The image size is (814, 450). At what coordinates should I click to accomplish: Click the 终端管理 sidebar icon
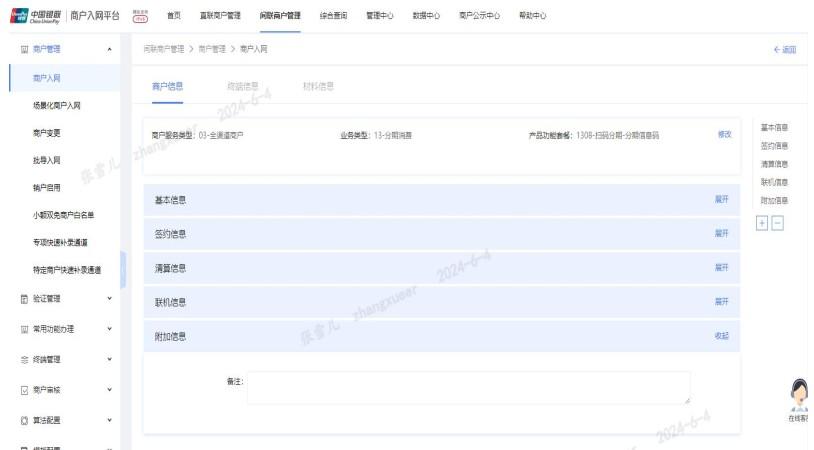pyautogui.click(x=24, y=359)
